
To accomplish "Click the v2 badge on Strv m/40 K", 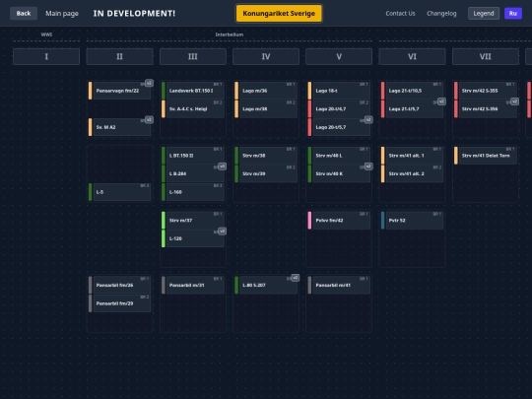I will (x=368, y=166).
